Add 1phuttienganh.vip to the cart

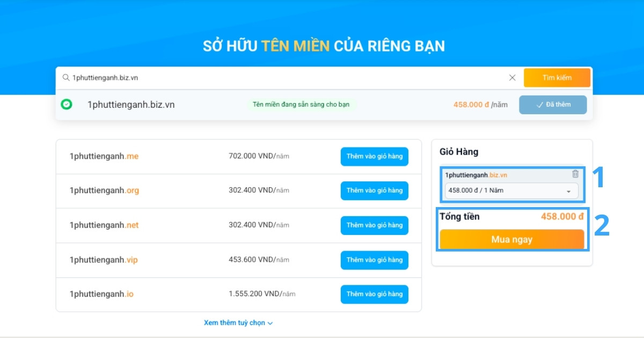[x=374, y=260]
